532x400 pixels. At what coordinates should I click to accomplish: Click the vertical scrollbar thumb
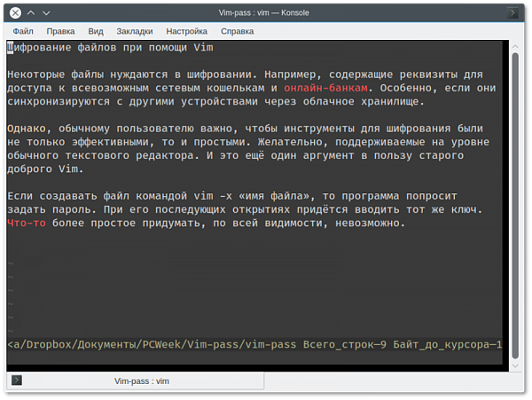[515, 206]
